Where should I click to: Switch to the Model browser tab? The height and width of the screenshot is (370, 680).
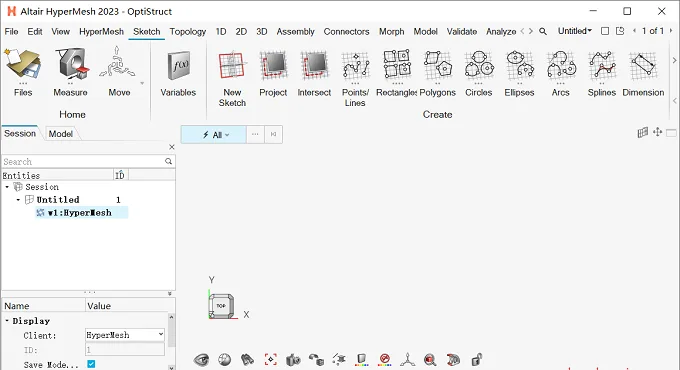click(x=60, y=134)
